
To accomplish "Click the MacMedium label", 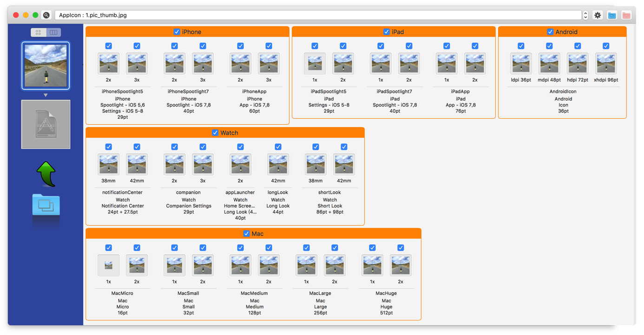I will [255, 293].
